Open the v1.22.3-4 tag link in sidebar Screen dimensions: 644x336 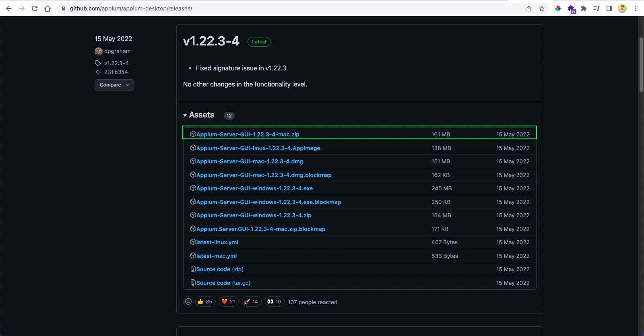pos(116,63)
